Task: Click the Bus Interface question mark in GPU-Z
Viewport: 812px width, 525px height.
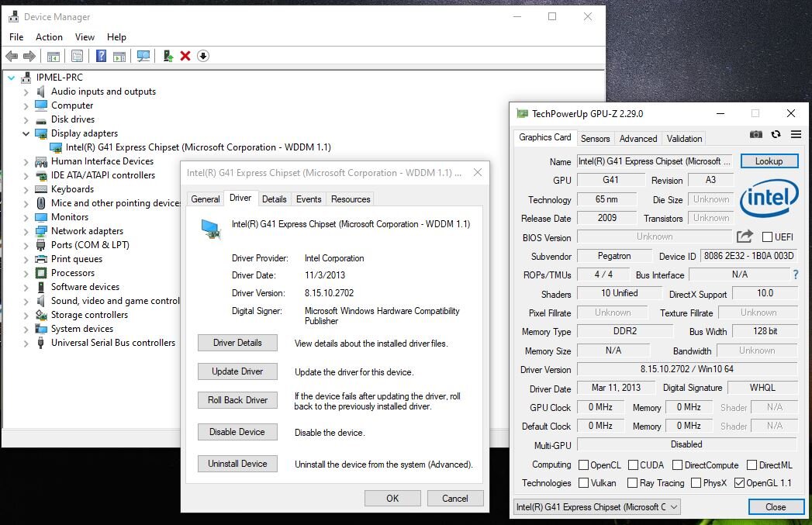Action: point(796,275)
